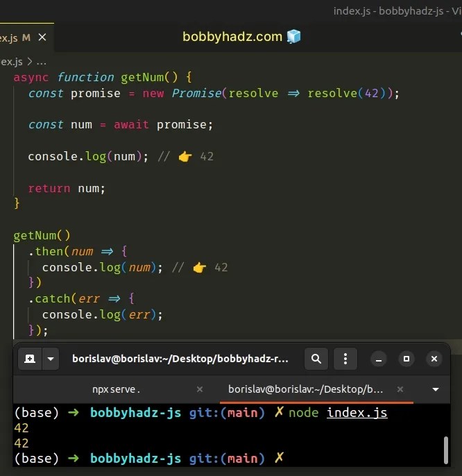
Task: Click the bobbyhadz.com title text
Action: 232,37
